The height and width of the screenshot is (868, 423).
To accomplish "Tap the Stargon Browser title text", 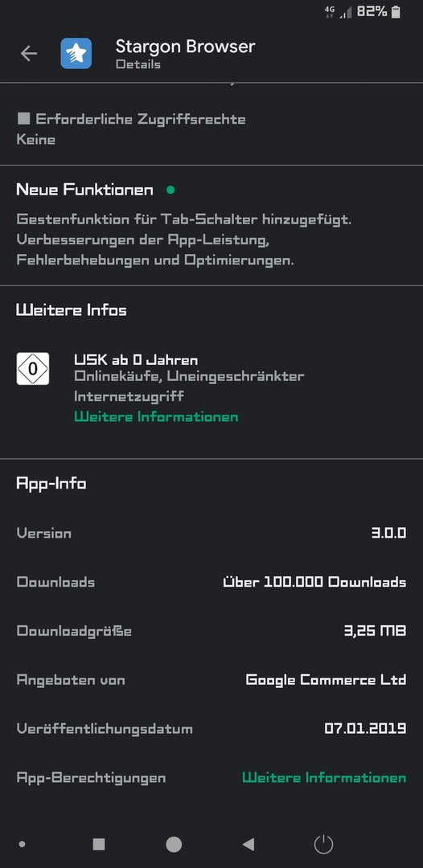I will click(x=186, y=47).
